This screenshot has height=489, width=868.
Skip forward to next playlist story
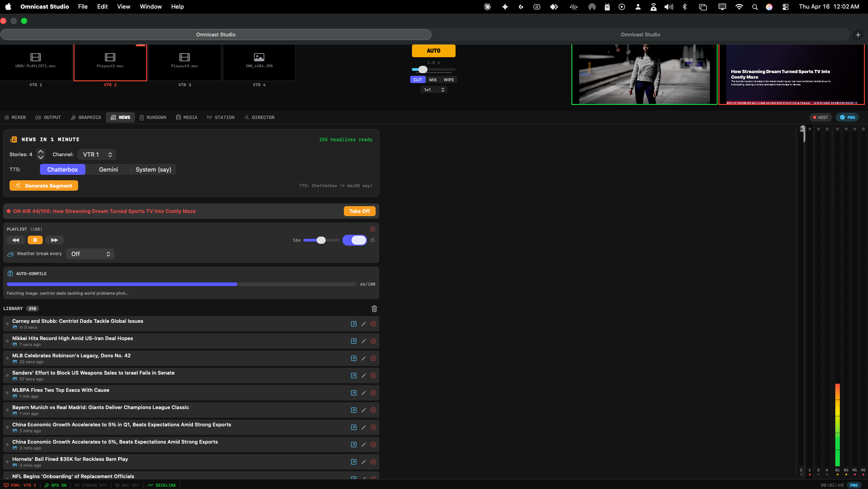pos(55,240)
